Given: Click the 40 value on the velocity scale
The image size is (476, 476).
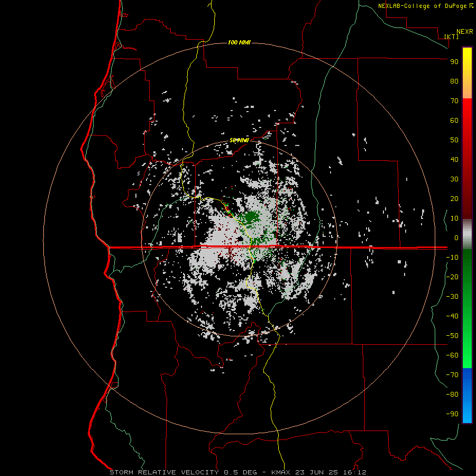Looking at the screenshot, I should point(454,159).
